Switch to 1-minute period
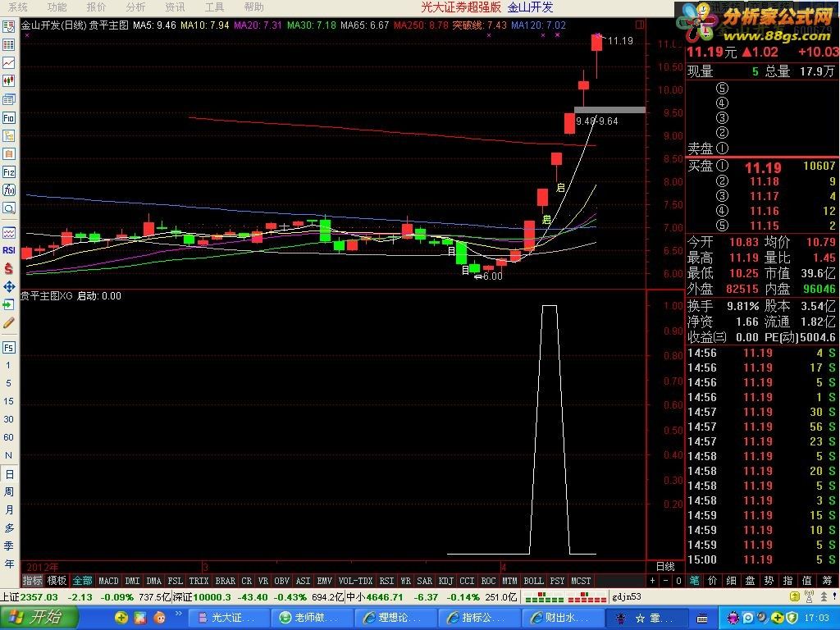This screenshot has height=630, width=840. (x=8, y=365)
